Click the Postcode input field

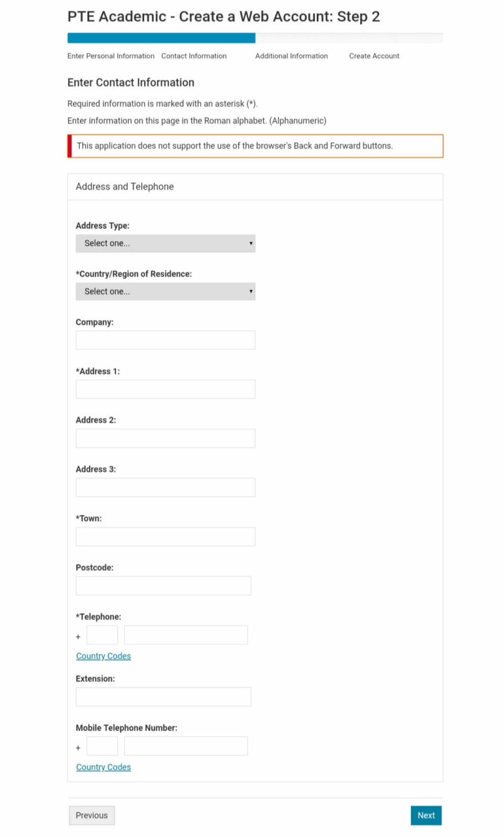point(163,586)
